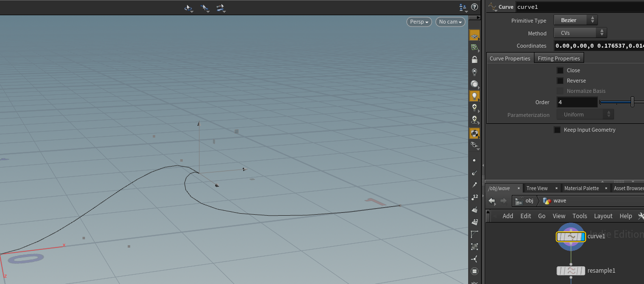
Task: Enable the Reverse checkbox
Action: [x=560, y=81]
